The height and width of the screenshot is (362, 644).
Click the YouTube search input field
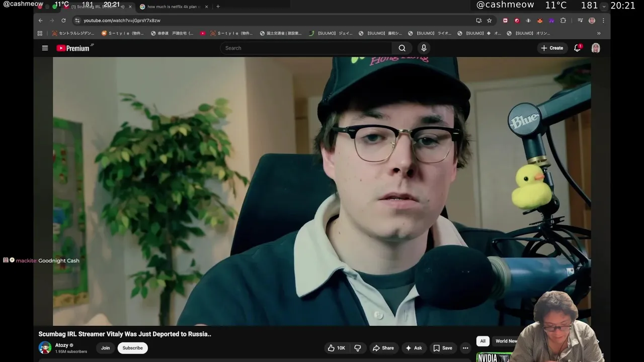306,48
